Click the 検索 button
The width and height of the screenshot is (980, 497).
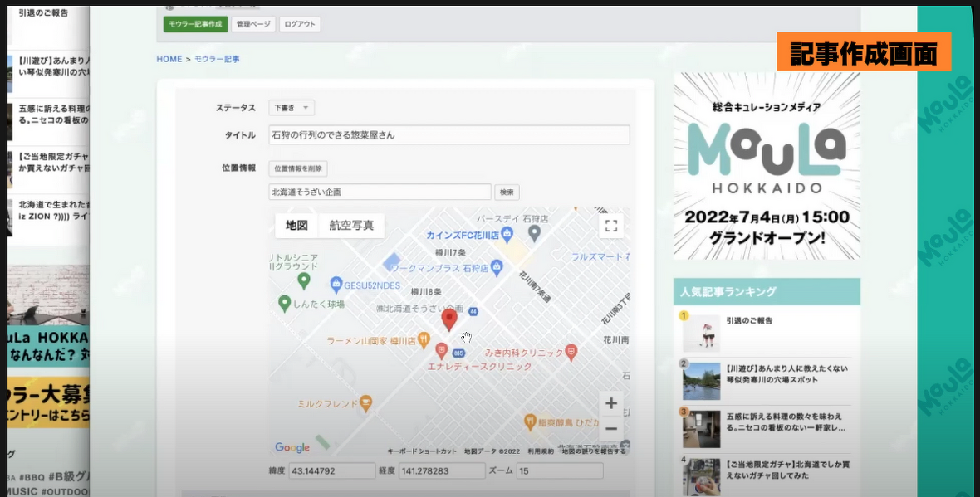click(507, 192)
